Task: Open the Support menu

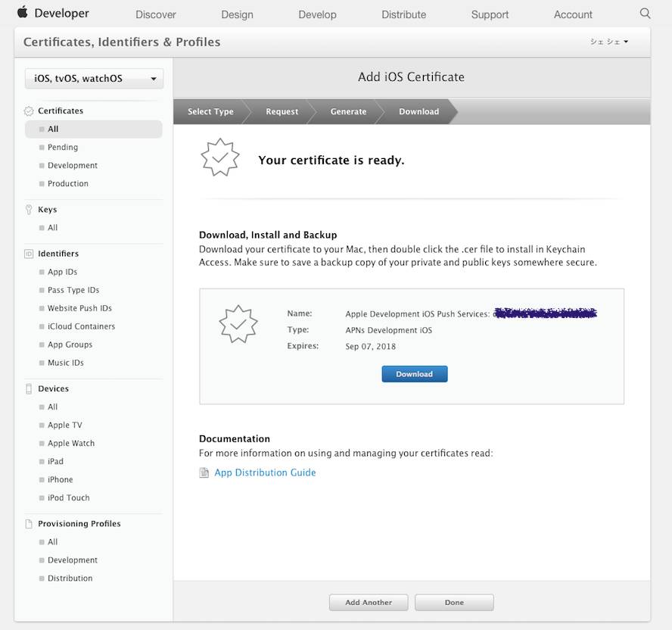Action: click(x=490, y=14)
